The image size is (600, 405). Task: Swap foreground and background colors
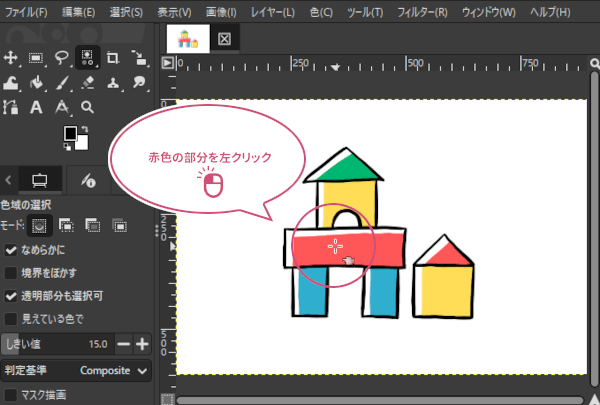(84, 129)
